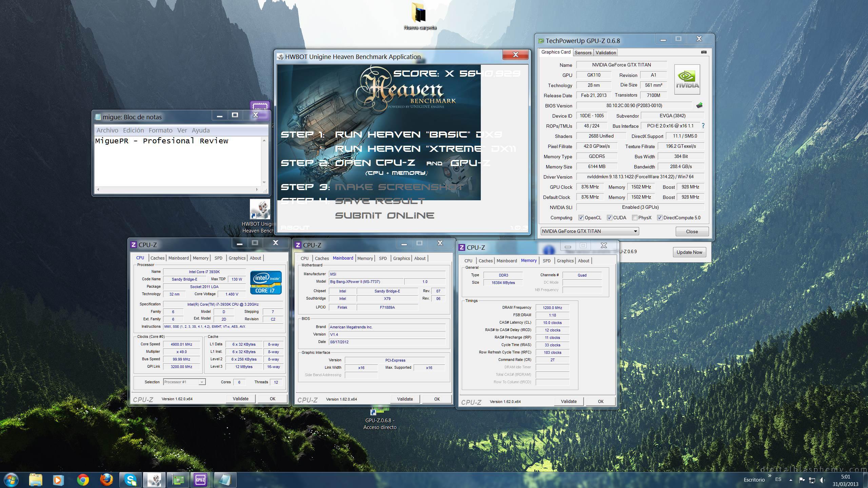Click the Notepad vertical scrollbar down arrow
This screenshot has width=868, height=488.
[x=264, y=182]
